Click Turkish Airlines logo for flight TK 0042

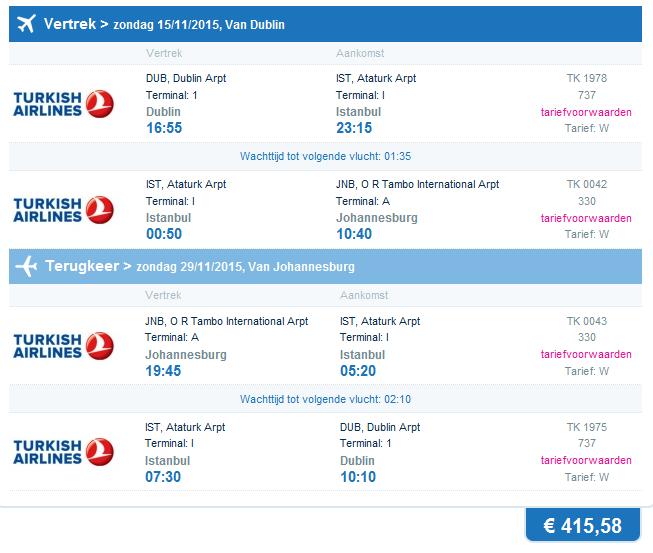[63, 210]
